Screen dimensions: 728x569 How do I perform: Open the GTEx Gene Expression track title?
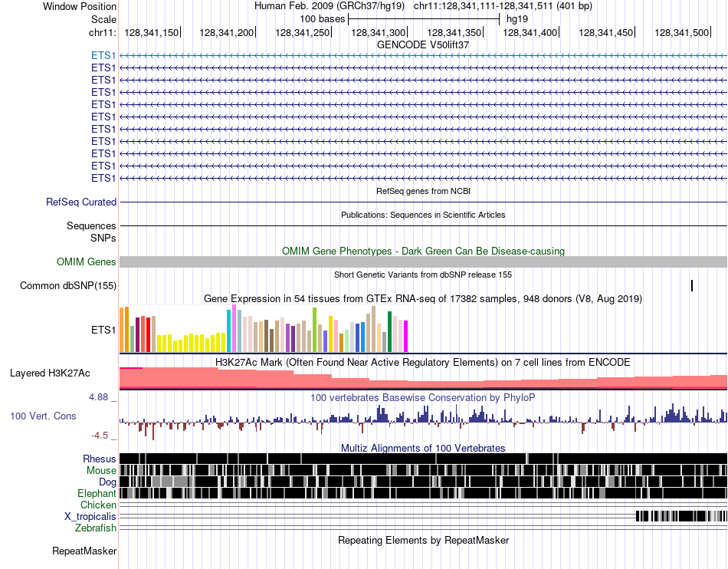pyautogui.click(x=423, y=298)
